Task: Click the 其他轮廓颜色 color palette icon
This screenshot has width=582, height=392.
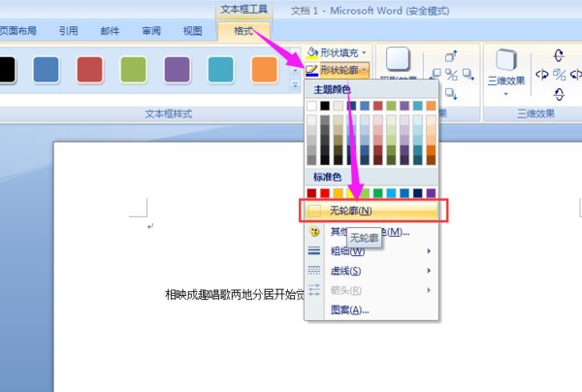Action: point(314,232)
